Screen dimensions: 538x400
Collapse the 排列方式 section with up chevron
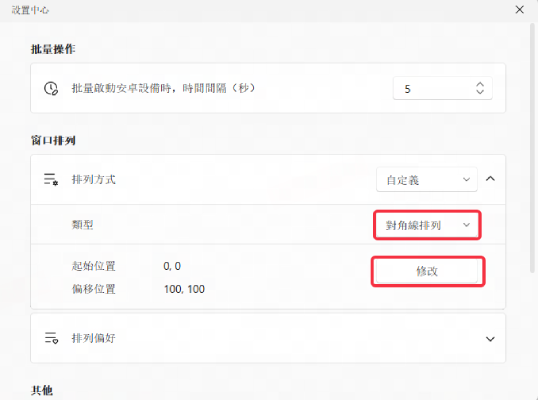coord(490,179)
